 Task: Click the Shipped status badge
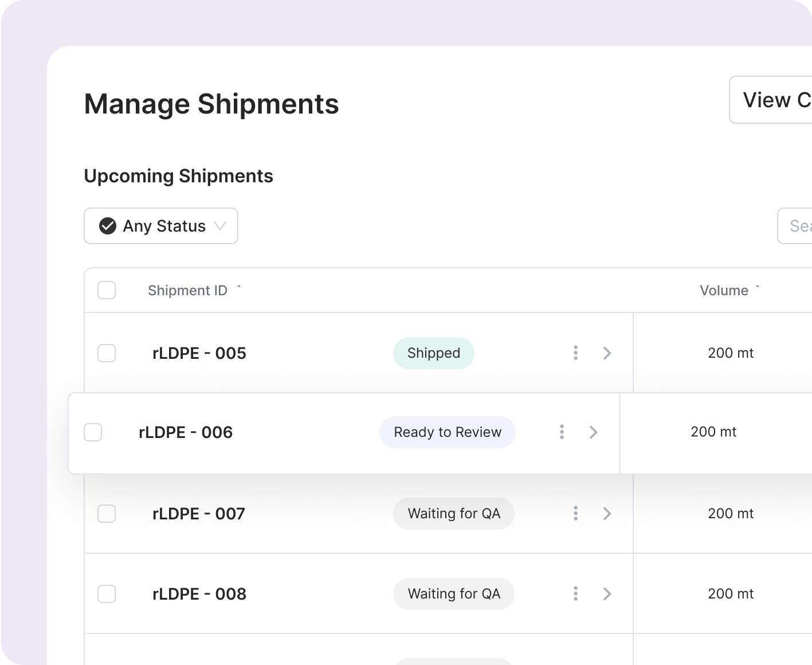[434, 353]
